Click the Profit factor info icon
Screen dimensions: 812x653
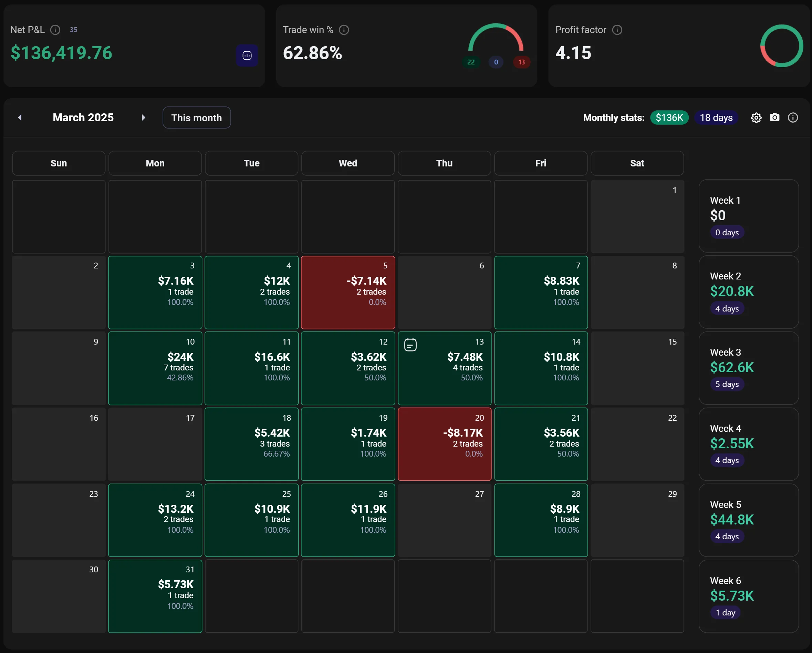tap(617, 30)
